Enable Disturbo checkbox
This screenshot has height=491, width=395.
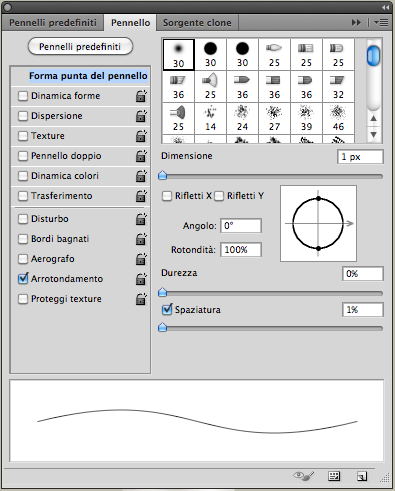pyautogui.click(x=23, y=219)
